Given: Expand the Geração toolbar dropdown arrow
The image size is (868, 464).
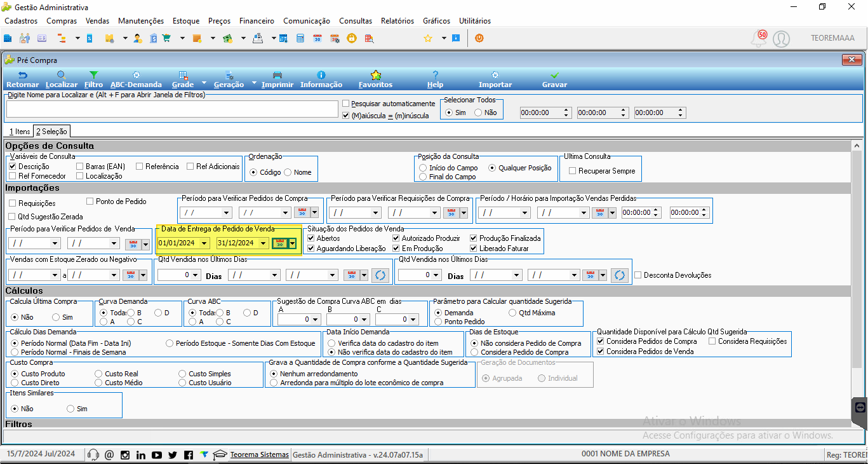Looking at the screenshot, I should pos(253,83).
